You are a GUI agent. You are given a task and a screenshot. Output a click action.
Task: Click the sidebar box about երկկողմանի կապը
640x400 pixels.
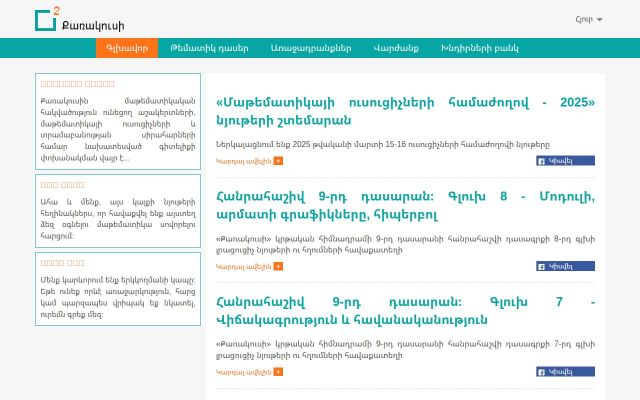click(x=118, y=289)
